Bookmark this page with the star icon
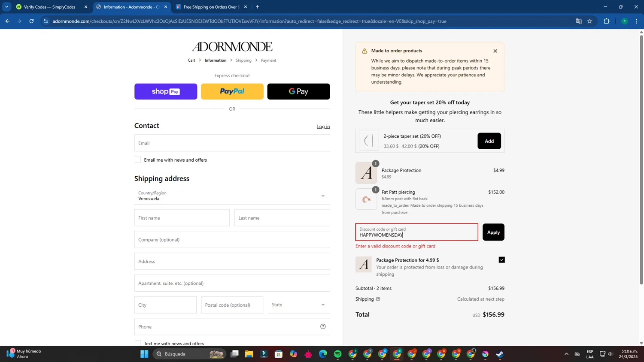The width and height of the screenshot is (644, 362). coord(590,21)
